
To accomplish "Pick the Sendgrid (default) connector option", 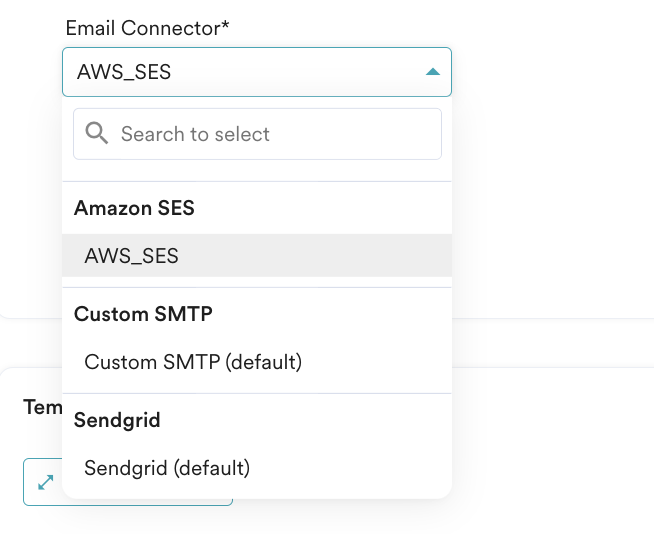I will point(167,467).
